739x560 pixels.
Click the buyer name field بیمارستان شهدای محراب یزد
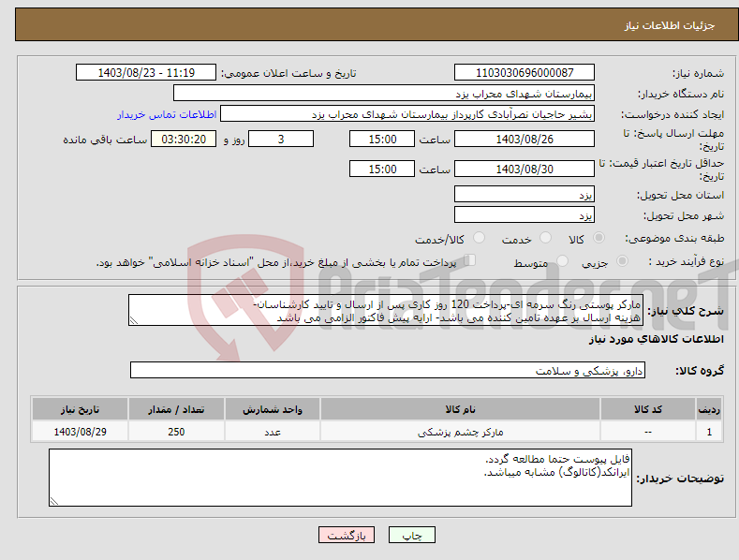(x=384, y=94)
